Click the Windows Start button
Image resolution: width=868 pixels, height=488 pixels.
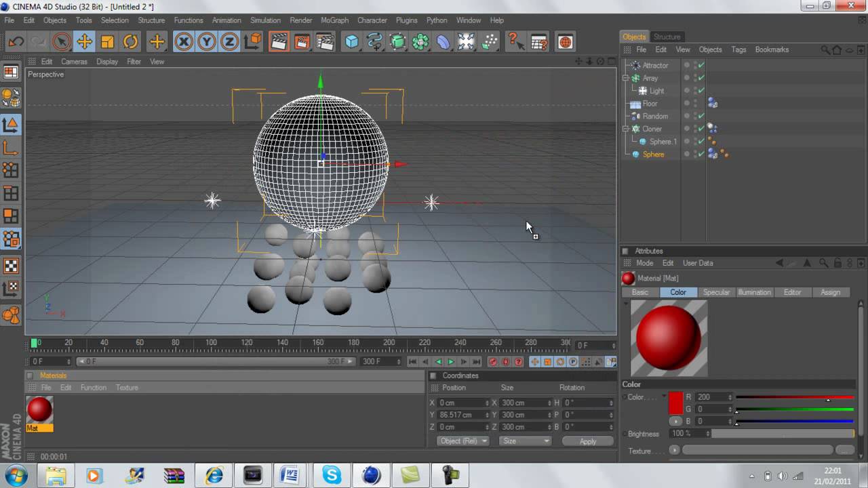coord(16,475)
